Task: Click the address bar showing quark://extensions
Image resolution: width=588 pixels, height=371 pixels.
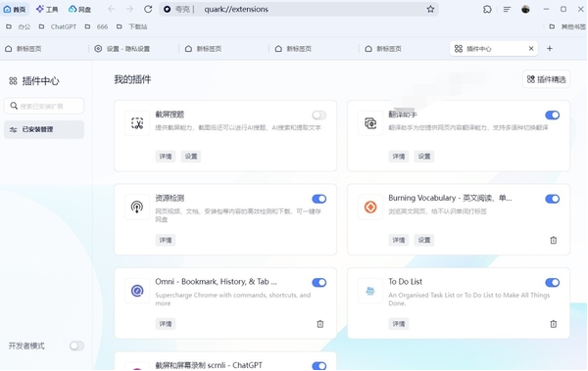Action: point(300,10)
